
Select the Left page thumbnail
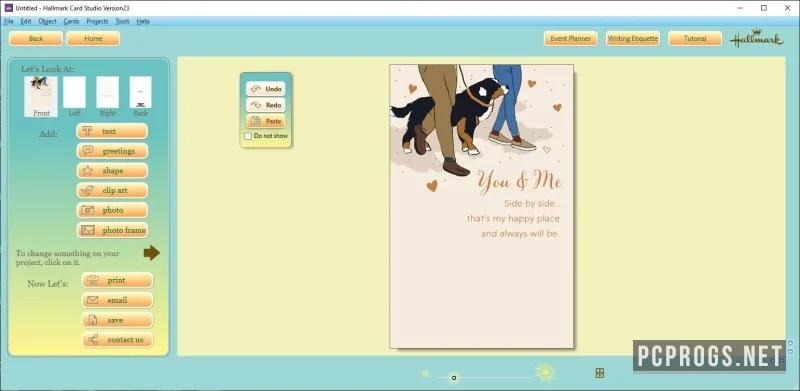coord(74,92)
